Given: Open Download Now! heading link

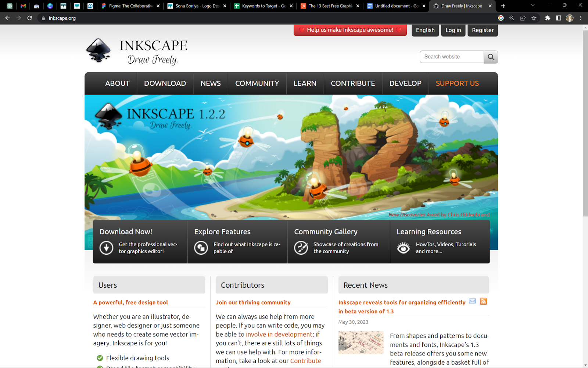Looking at the screenshot, I should (126, 232).
